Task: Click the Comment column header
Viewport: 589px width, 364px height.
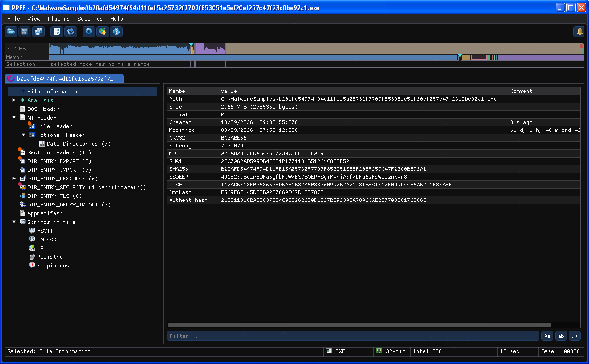Action: pyautogui.click(x=545, y=91)
